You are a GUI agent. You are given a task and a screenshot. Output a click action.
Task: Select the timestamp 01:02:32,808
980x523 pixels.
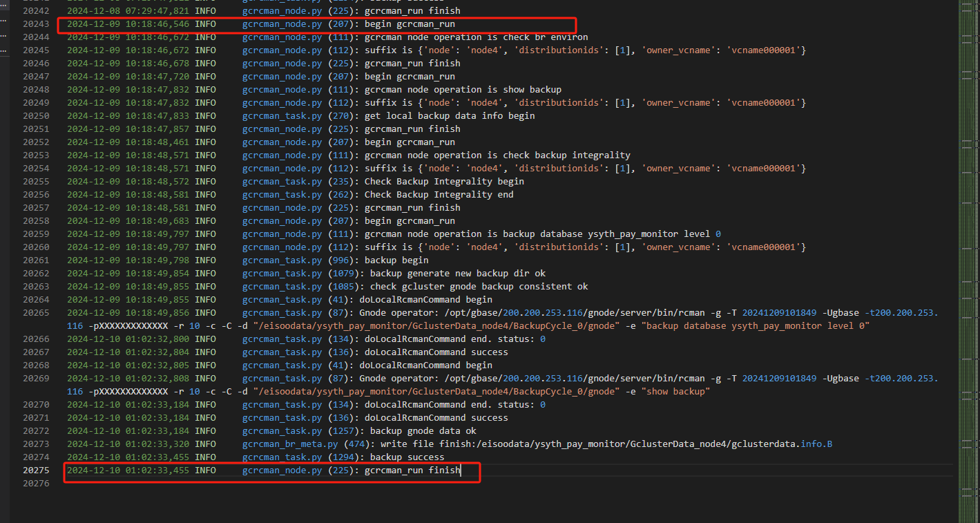tap(158, 379)
